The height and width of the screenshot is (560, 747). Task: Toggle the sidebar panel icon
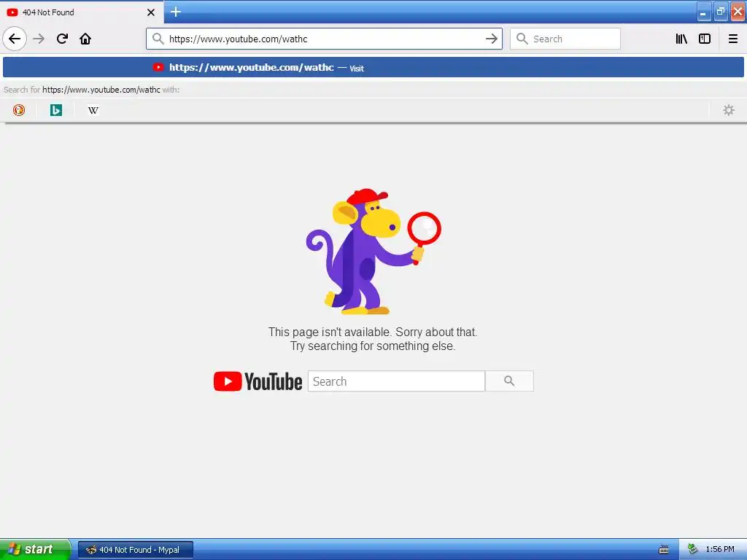[x=705, y=39]
